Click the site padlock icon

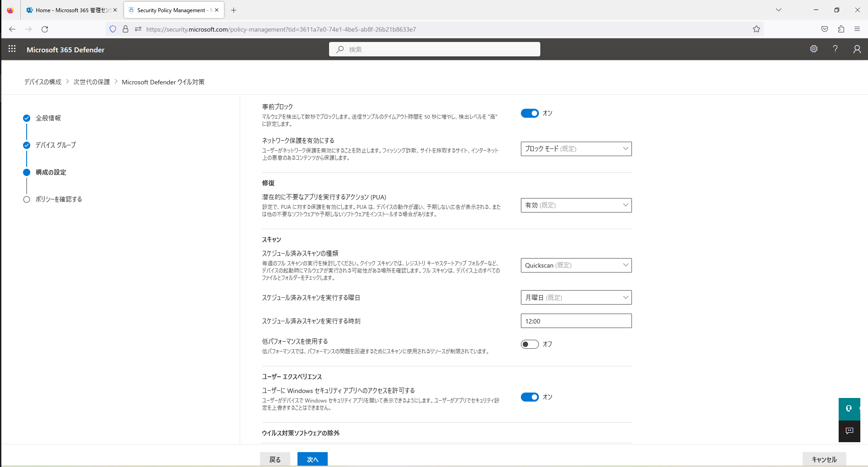(125, 29)
